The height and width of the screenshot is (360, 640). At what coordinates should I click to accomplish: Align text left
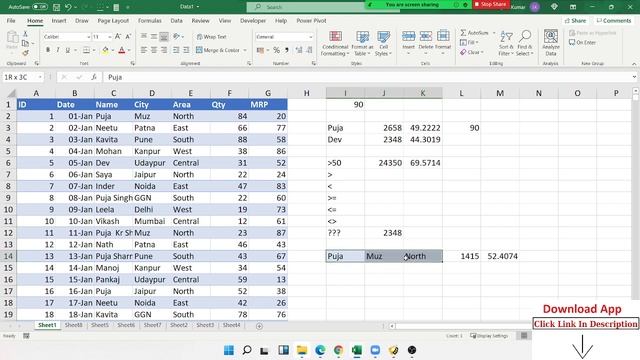point(144,50)
